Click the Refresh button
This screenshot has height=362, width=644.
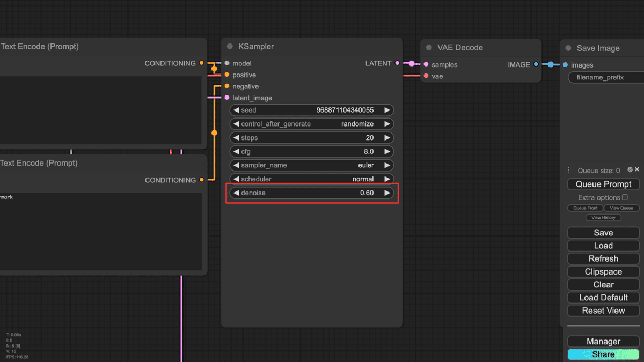tap(603, 258)
